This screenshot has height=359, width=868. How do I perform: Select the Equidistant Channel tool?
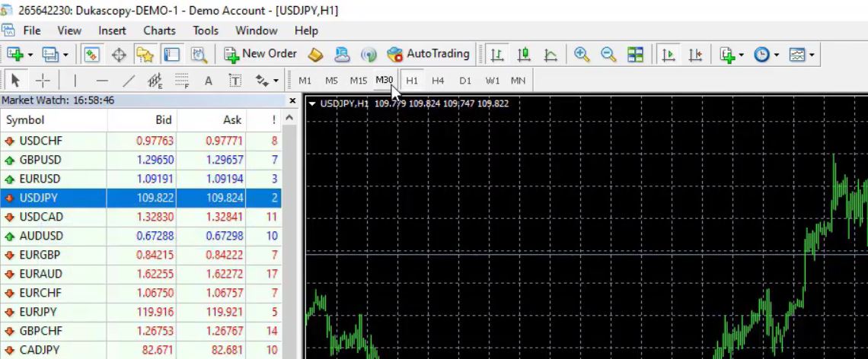155,81
